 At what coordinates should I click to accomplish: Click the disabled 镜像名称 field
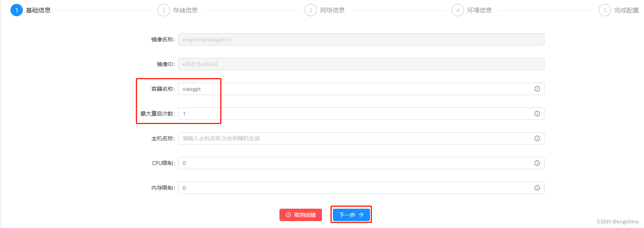(x=361, y=39)
